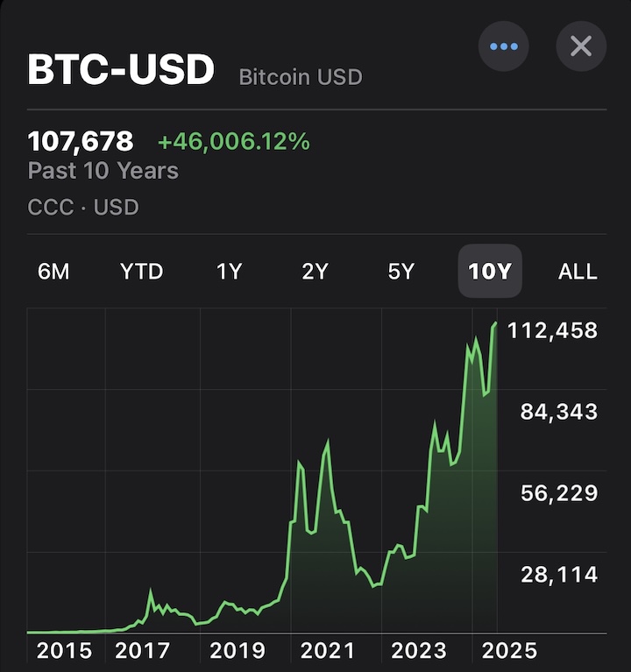Tap the 112,458 price axis label
Image resolution: width=631 pixels, height=672 pixels.
(552, 330)
